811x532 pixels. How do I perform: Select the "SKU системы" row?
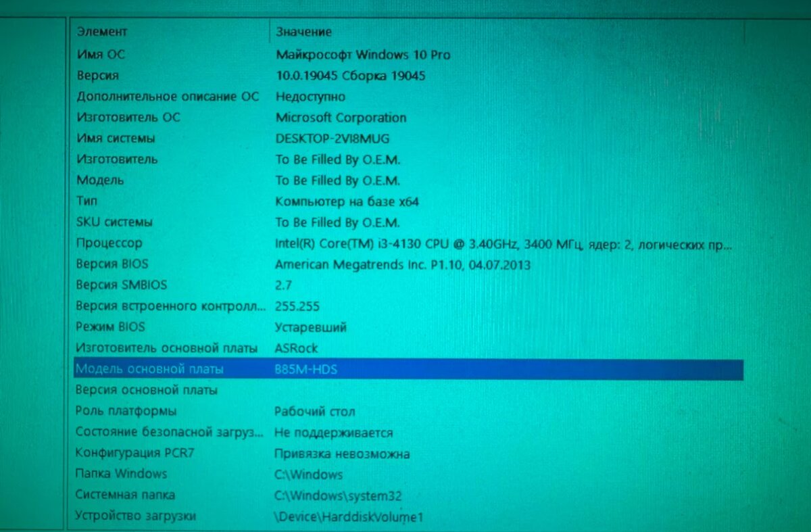click(114, 222)
